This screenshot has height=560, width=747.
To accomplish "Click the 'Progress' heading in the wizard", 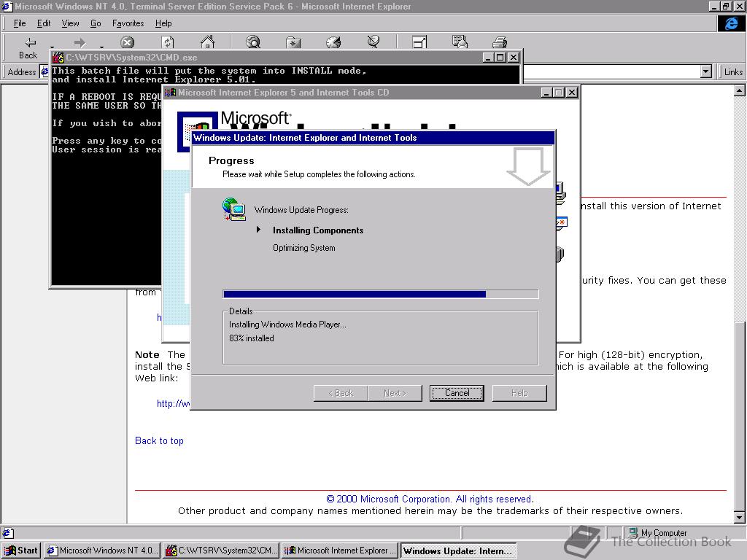I will 231,160.
